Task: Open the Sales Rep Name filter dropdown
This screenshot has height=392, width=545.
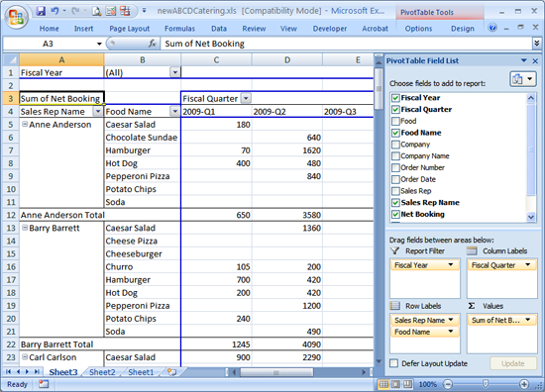Action: (98, 112)
